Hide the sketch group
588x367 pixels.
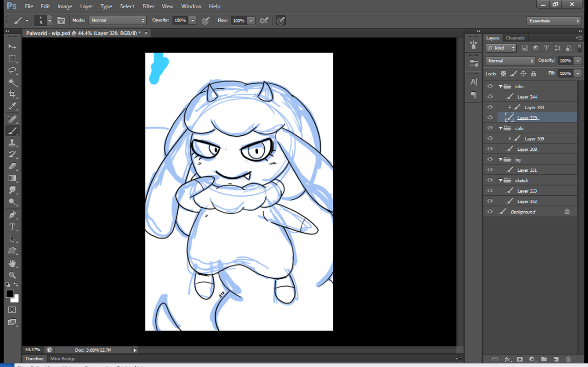(490, 180)
